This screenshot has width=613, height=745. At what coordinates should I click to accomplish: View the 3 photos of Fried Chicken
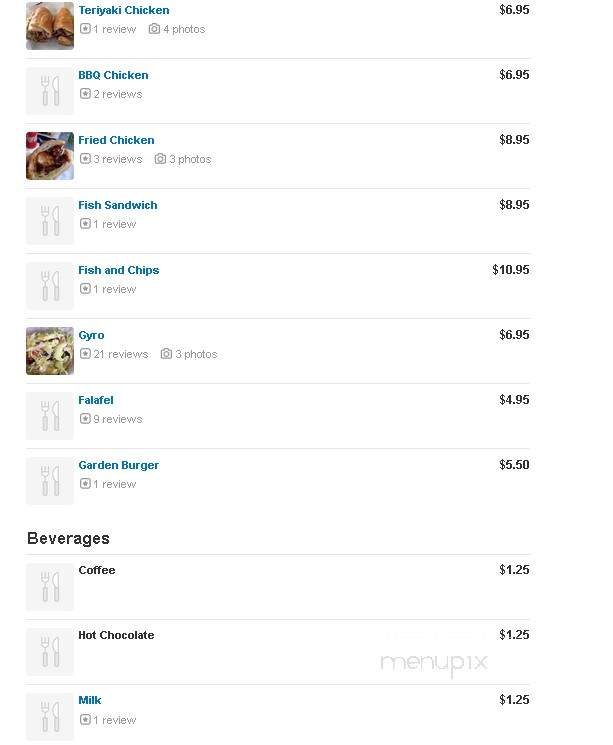190,159
